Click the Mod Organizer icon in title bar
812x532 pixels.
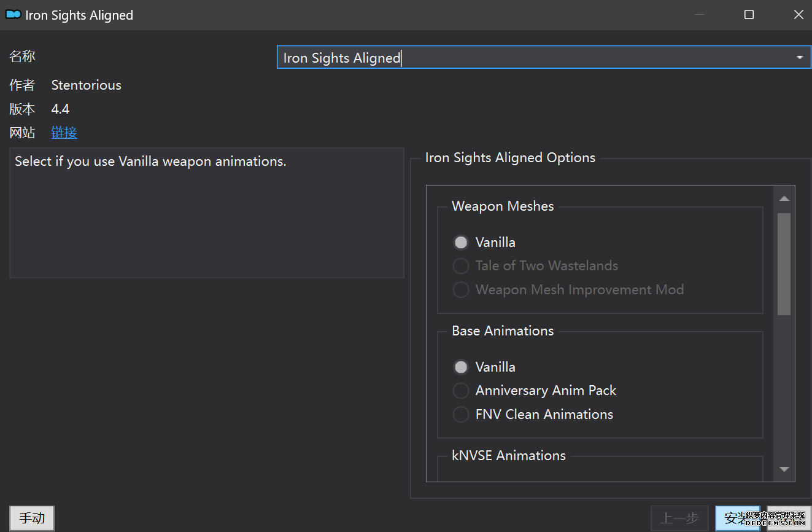click(13, 15)
